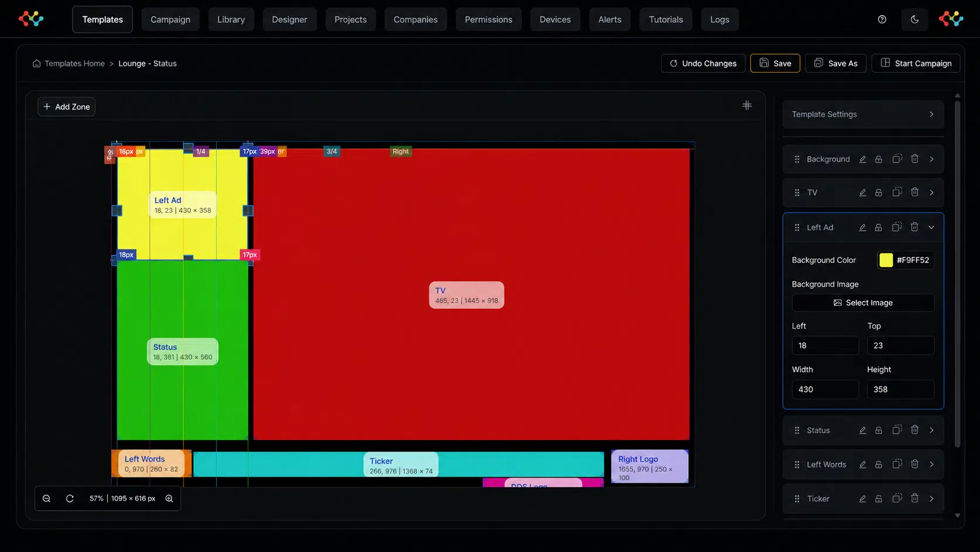Open the Templates tab
The image size is (980, 552).
(x=103, y=19)
